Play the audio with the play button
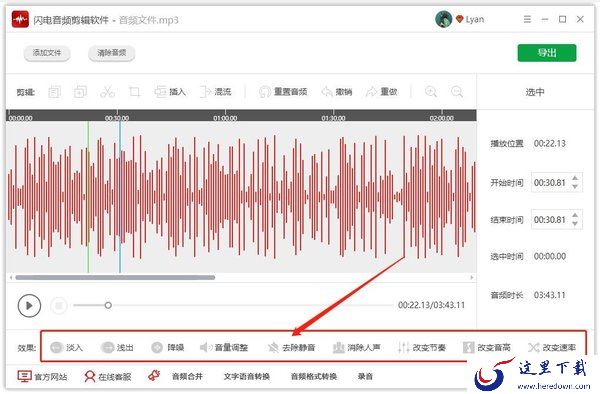600x394 pixels. [x=29, y=306]
